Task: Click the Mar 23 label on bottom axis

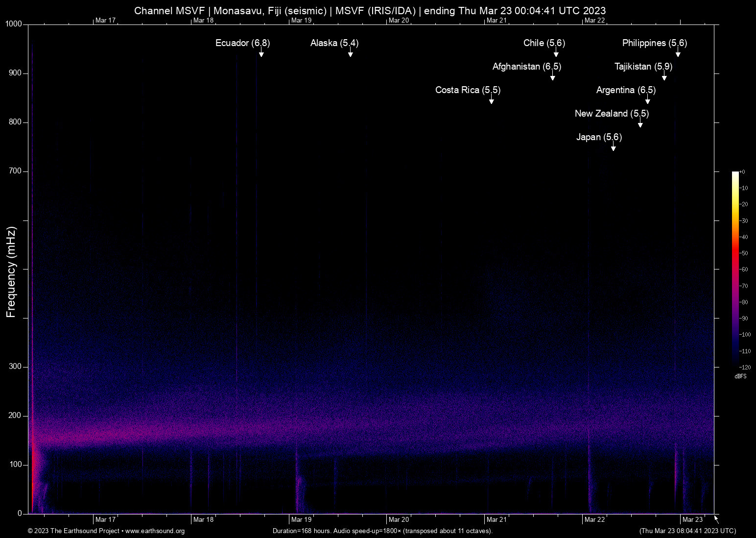Action: click(692, 520)
